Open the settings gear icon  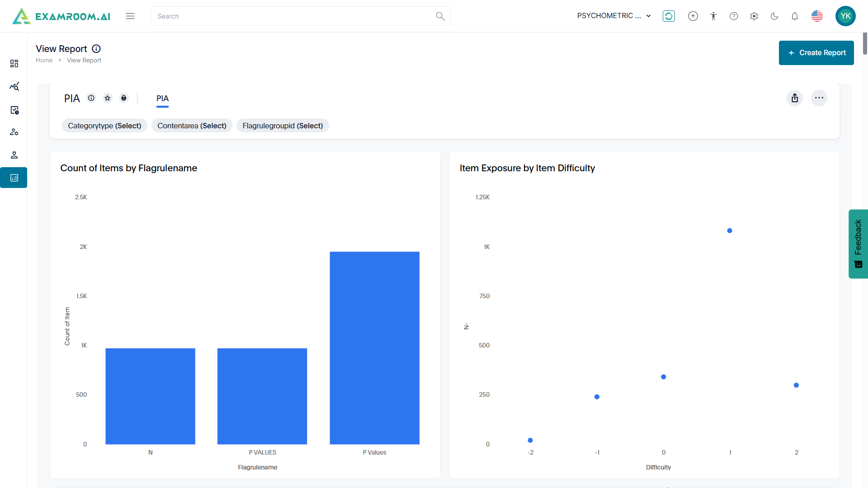(754, 16)
